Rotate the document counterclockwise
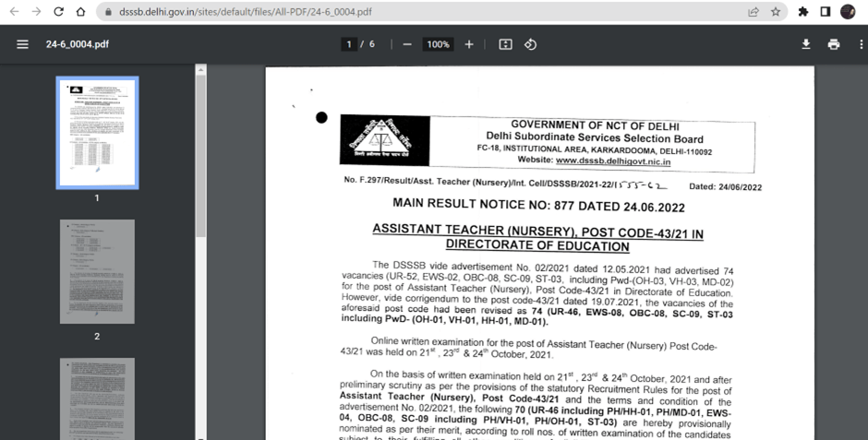This screenshot has height=440, width=868. (x=531, y=44)
